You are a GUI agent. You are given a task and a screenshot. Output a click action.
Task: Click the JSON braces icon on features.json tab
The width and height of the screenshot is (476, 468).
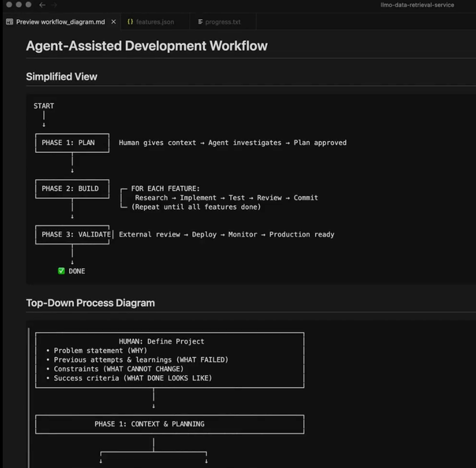pos(130,22)
